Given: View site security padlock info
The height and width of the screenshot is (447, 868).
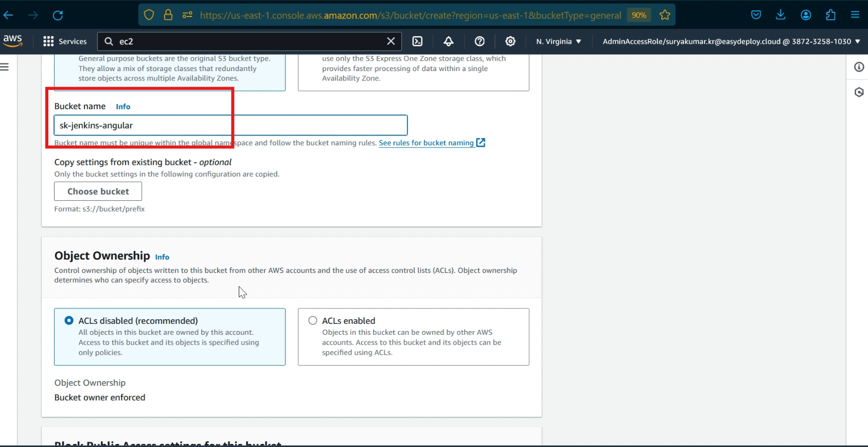Looking at the screenshot, I should click(168, 15).
